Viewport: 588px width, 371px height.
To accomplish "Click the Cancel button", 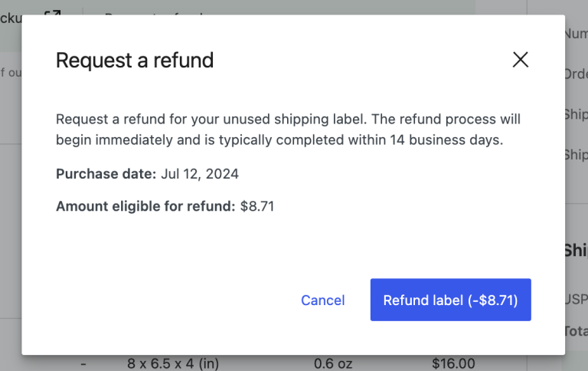I will [x=323, y=300].
